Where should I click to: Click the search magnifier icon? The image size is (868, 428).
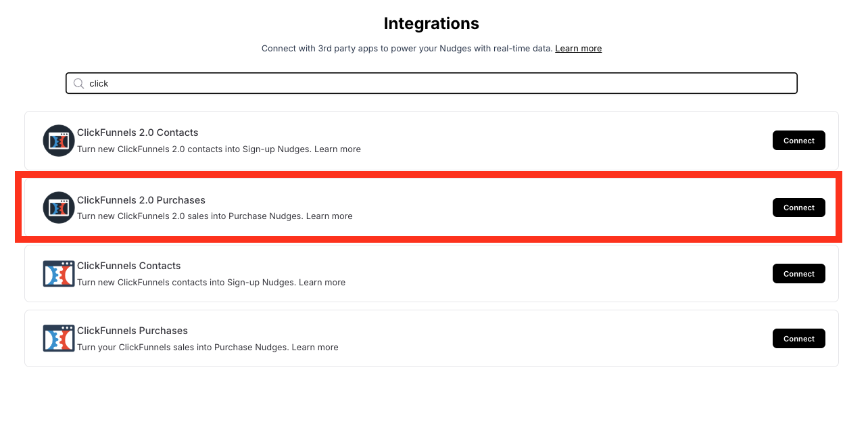[78, 83]
